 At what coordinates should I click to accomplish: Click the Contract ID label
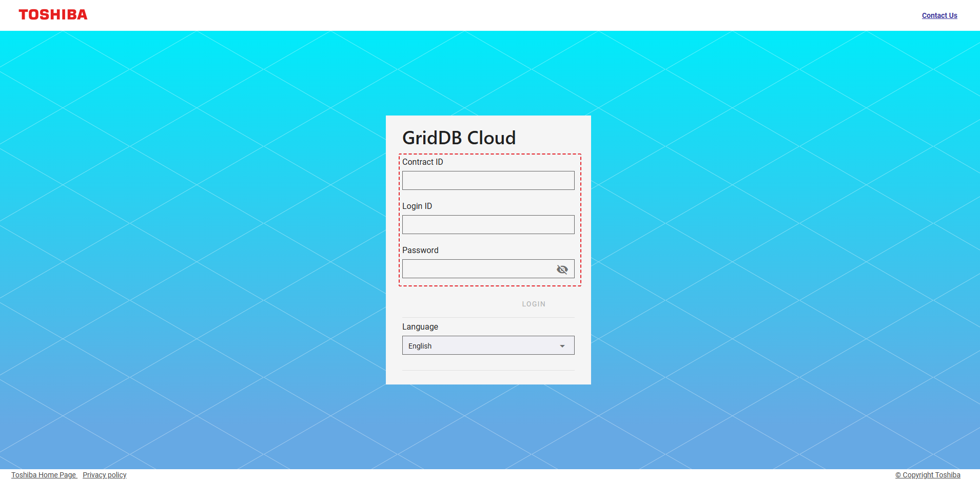click(x=422, y=162)
